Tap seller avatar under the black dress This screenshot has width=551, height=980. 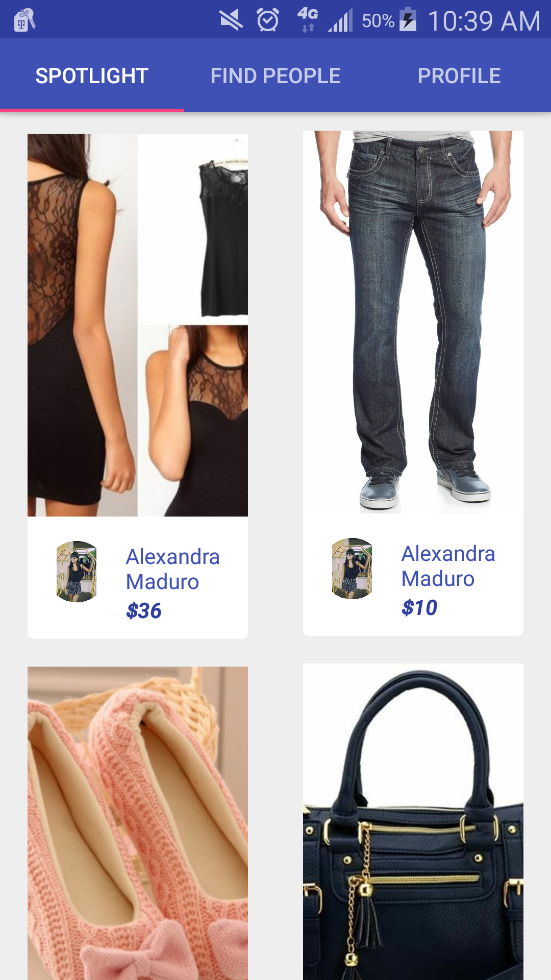pos(77,572)
